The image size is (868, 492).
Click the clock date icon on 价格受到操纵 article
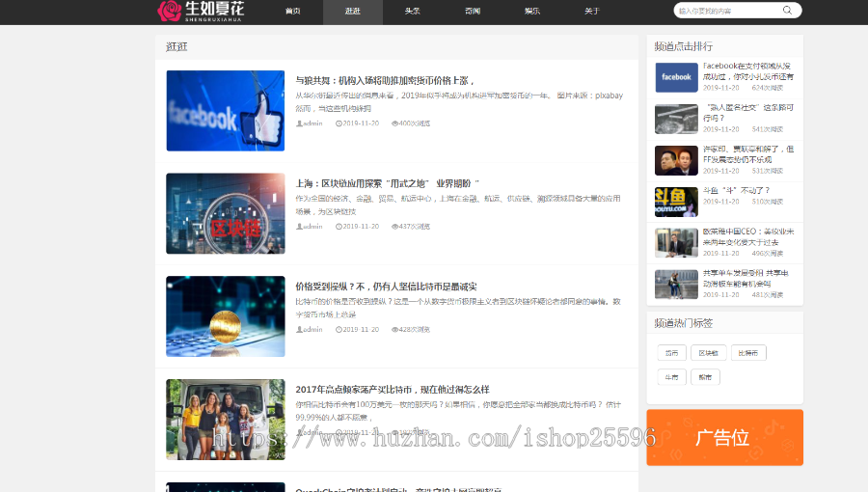339,329
